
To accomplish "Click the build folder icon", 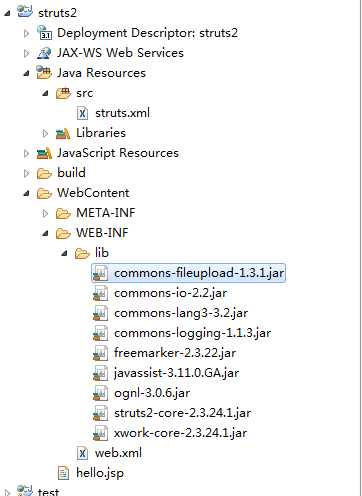I will coord(44,173).
